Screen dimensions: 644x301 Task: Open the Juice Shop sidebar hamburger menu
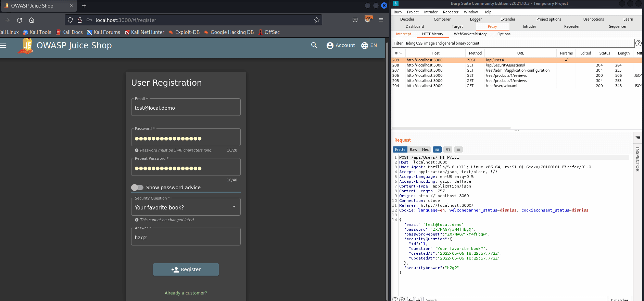click(x=3, y=45)
